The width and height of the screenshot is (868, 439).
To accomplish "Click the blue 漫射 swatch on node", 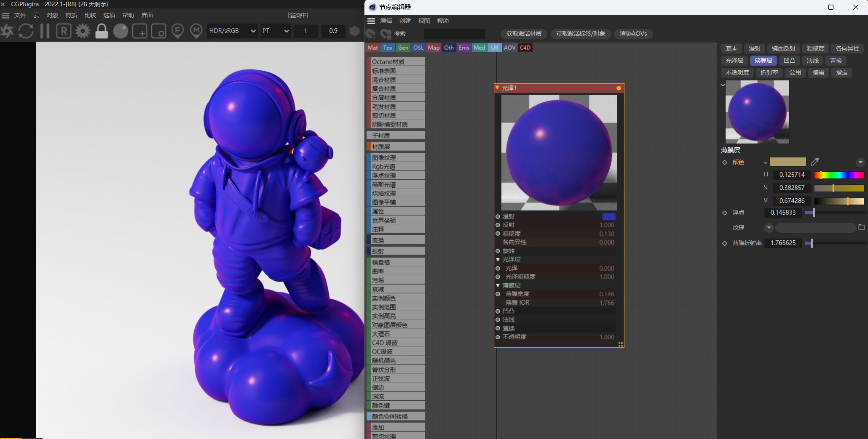I will (x=609, y=216).
